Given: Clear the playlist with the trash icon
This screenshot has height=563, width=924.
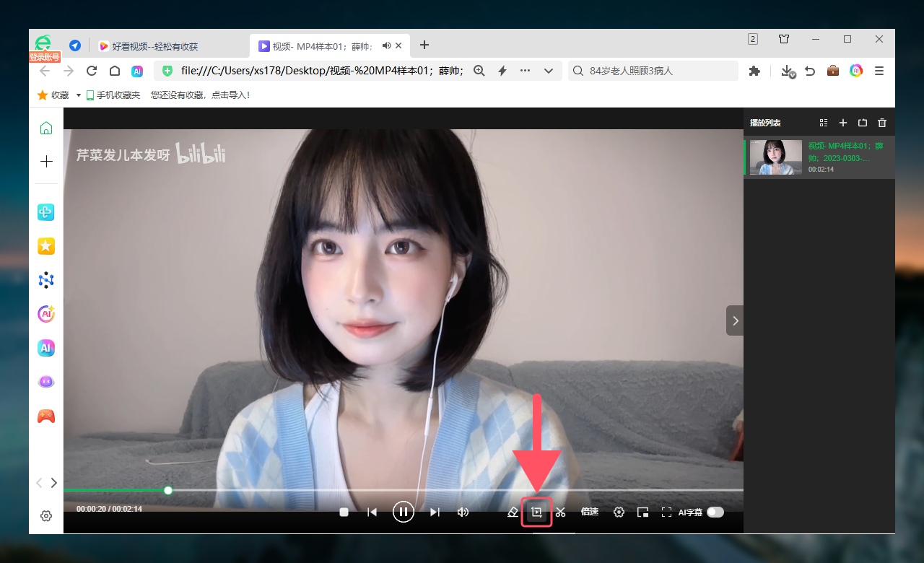Looking at the screenshot, I should point(881,123).
